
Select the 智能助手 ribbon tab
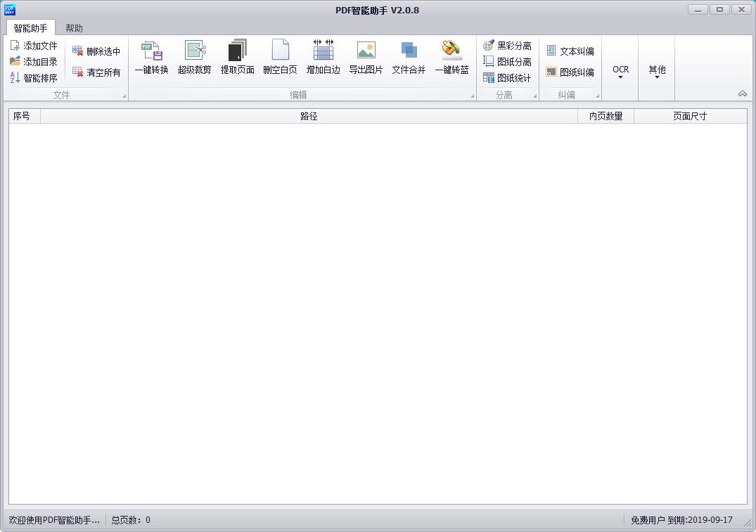[x=30, y=27]
